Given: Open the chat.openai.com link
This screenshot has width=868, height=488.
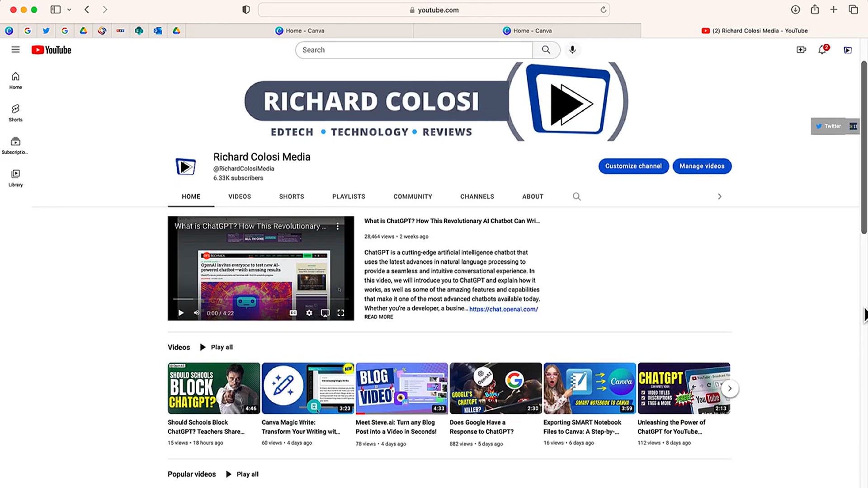Looking at the screenshot, I should pos(504,309).
